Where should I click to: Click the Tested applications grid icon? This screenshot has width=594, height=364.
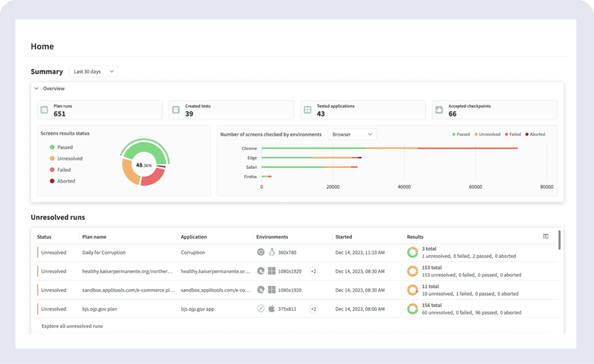(x=307, y=110)
